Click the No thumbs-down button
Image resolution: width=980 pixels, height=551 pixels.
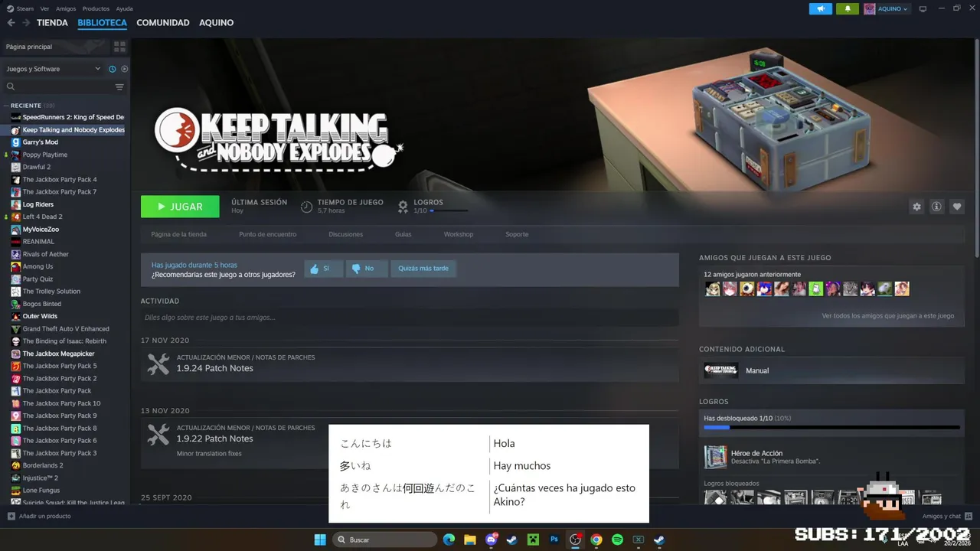coord(366,269)
